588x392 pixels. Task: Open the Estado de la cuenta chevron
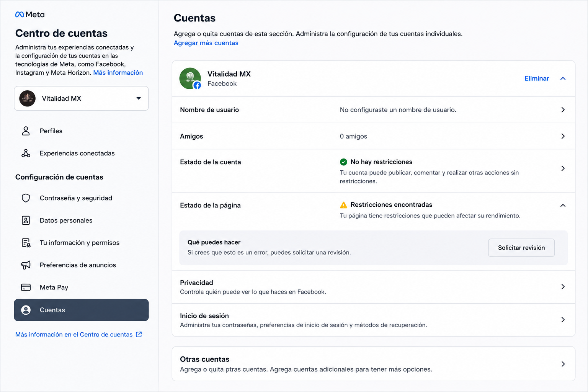click(563, 168)
